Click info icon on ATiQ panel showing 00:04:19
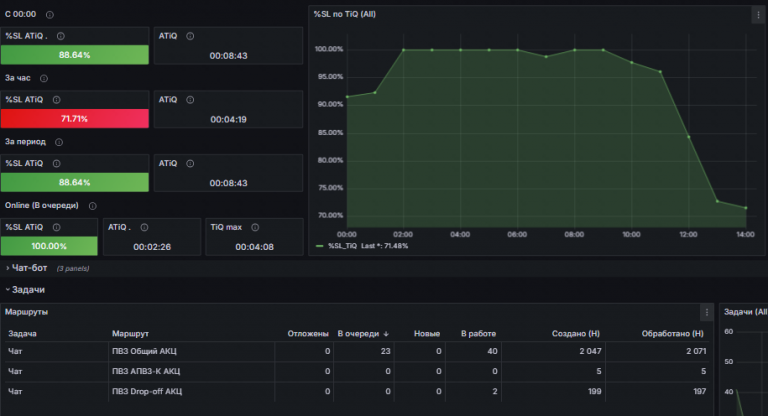Viewport: 768px width, 416px height. pos(190,100)
